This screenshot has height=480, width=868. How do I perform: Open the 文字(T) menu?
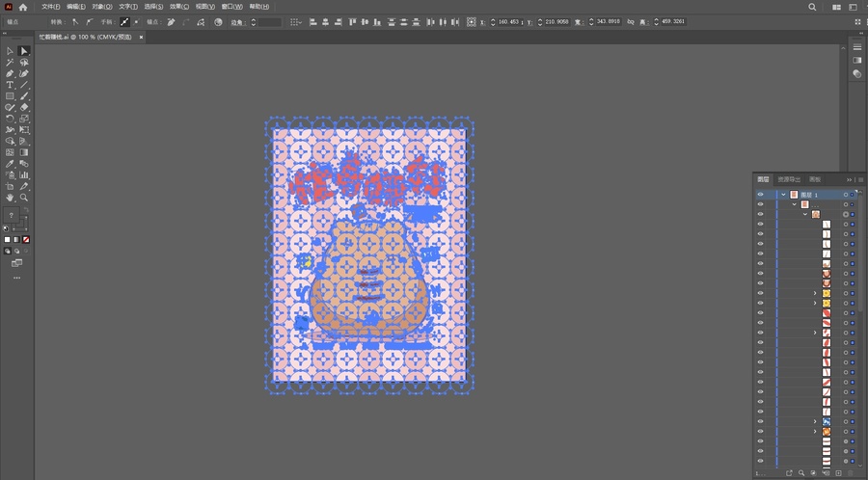click(x=128, y=7)
